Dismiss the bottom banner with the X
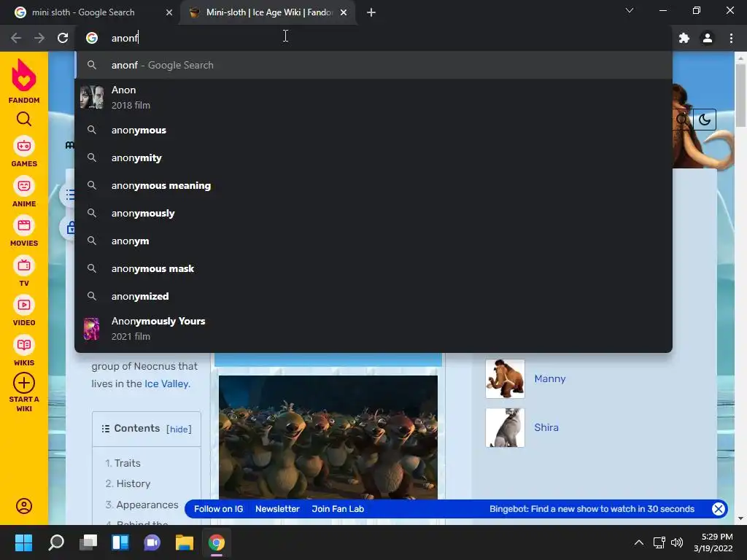This screenshot has height=560, width=747. (719, 509)
